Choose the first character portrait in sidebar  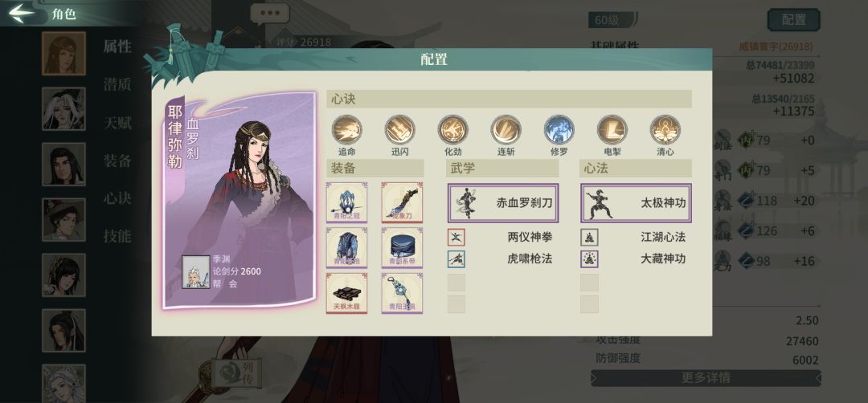coord(63,53)
